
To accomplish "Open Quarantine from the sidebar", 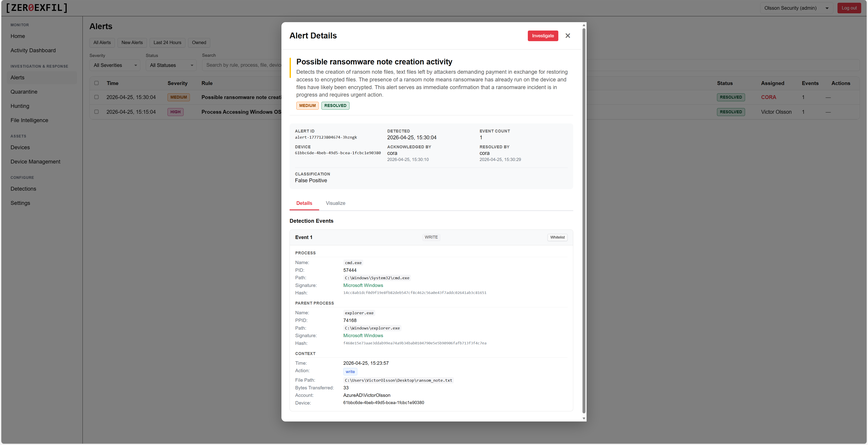I will [24, 92].
